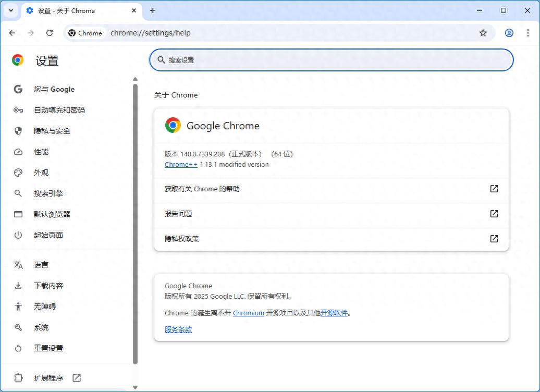540x392 pixels.
Task: Open 获取有关 Chrome 的帮助 row
Action: [x=332, y=189]
